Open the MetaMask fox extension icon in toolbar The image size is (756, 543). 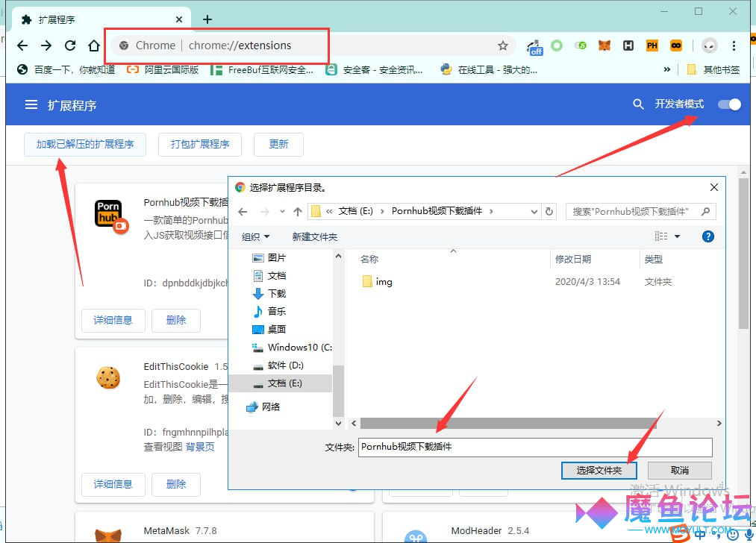604,45
